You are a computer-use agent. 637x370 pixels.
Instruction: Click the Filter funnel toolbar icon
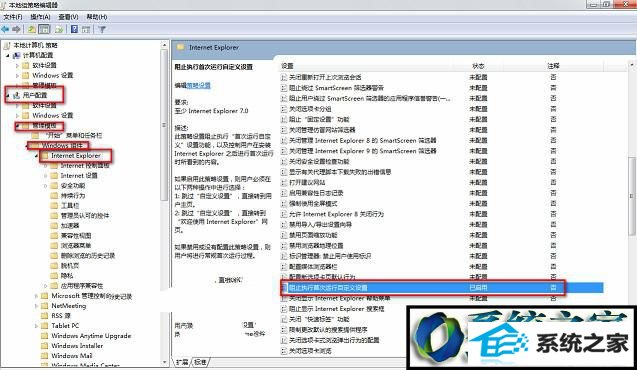tap(102, 29)
